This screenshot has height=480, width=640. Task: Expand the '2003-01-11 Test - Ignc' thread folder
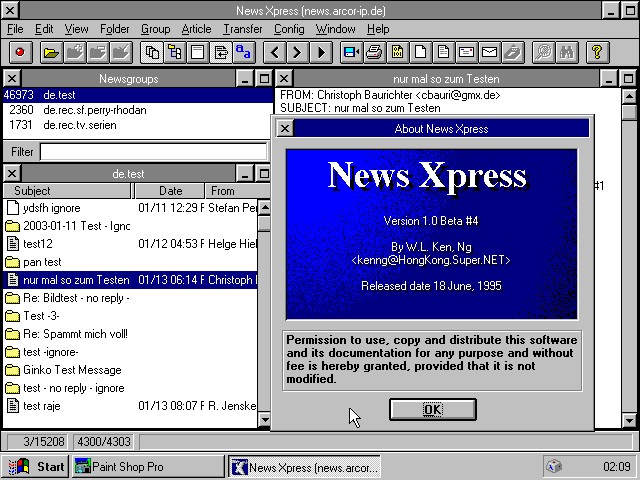(x=13, y=226)
